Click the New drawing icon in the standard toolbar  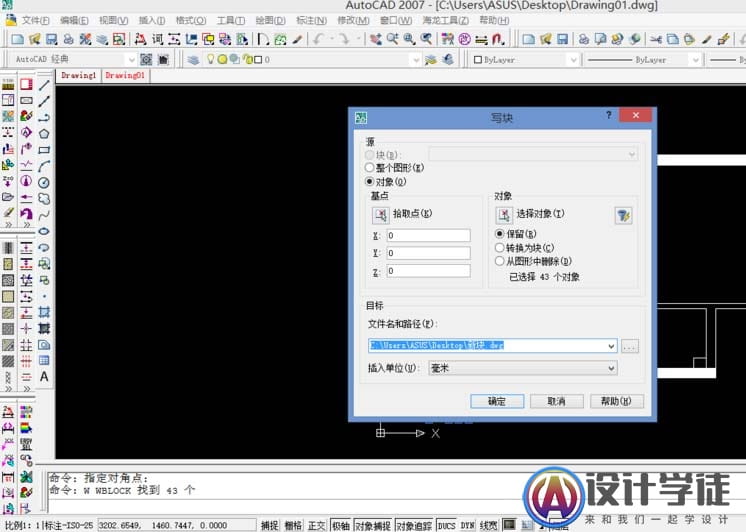coord(18,39)
